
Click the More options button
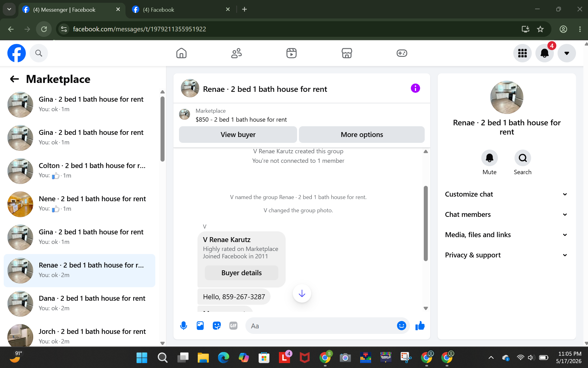362,135
